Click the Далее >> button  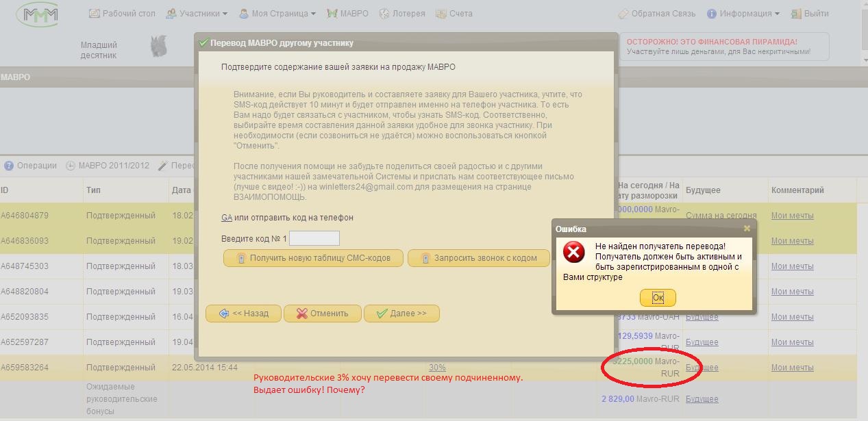(x=401, y=314)
